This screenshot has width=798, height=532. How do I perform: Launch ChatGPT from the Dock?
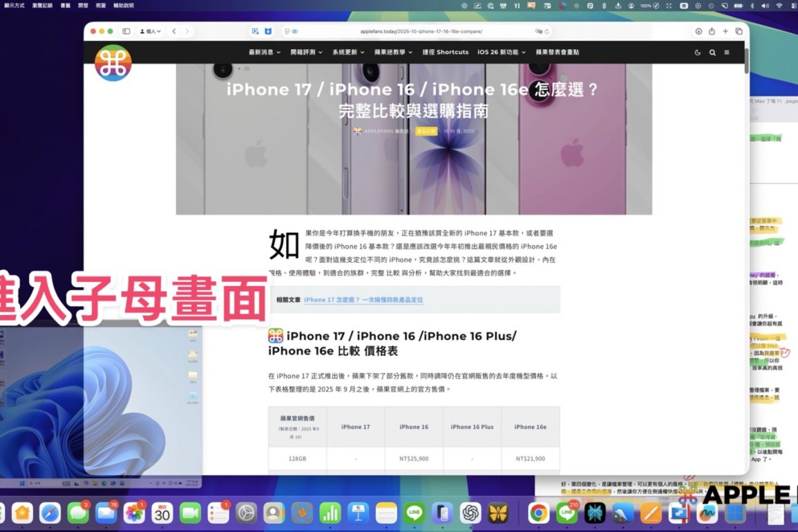[x=471, y=513]
